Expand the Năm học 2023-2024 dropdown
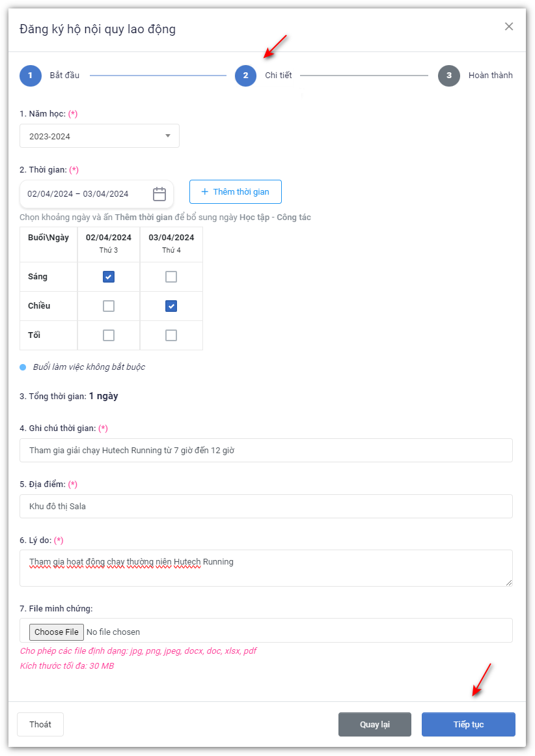 pyautogui.click(x=100, y=136)
